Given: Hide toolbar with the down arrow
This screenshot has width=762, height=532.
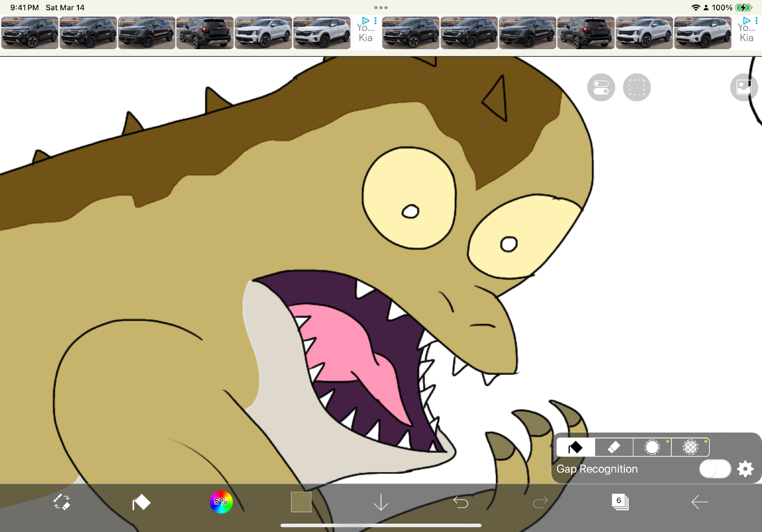Looking at the screenshot, I should click(381, 502).
